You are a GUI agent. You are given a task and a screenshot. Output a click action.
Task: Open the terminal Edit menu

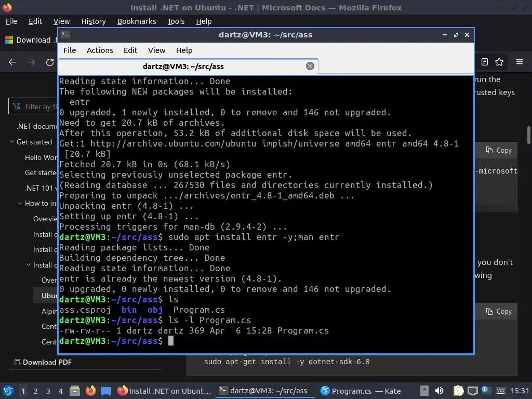pos(130,50)
